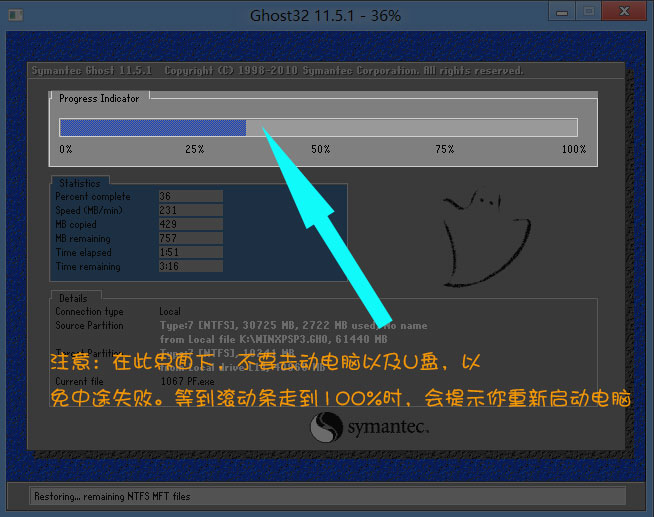Click the 0% progress scale mark
The width and height of the screenshot is (654, 517).
pyautogui.click(x=66, y=149)
